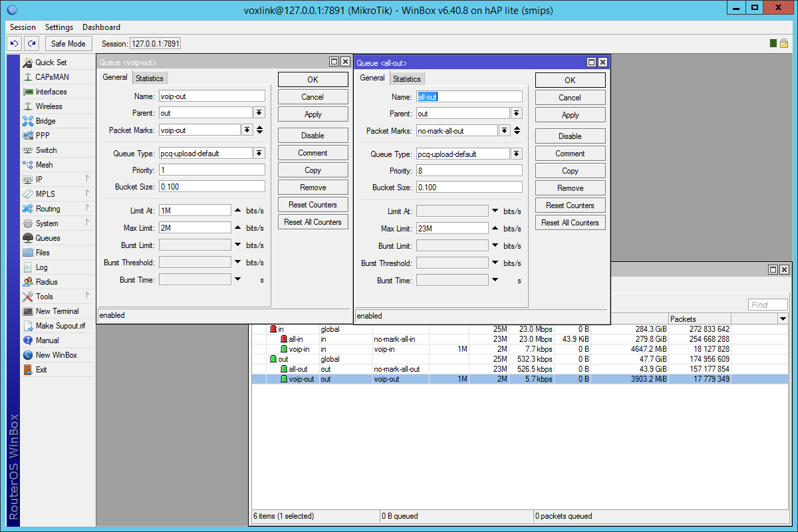Click Make Supout.rif
This screenshot has width=798, height=532.
[x=61, y=326]
